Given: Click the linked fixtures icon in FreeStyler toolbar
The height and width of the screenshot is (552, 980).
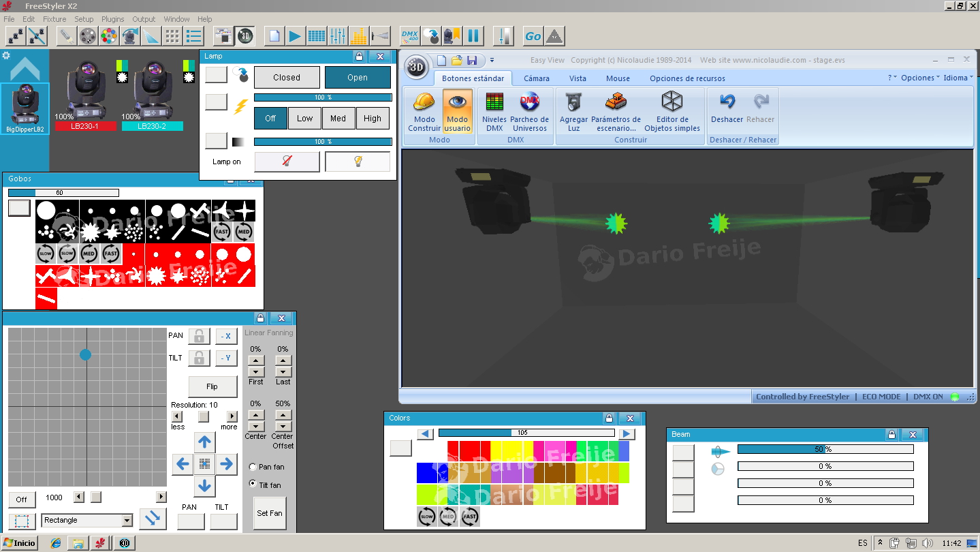Looking at the screenshot, I should click(15, 35).
